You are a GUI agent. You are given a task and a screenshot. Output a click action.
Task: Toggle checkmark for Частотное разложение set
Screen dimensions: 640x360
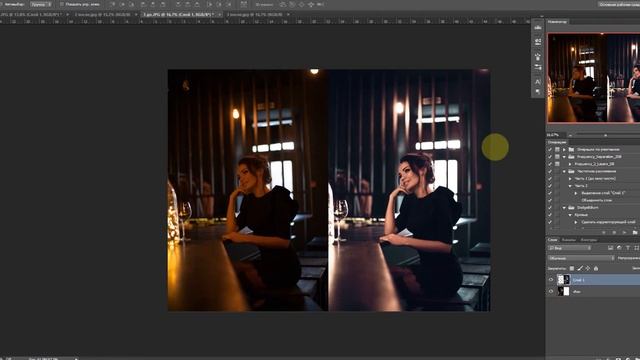point(550,171)
